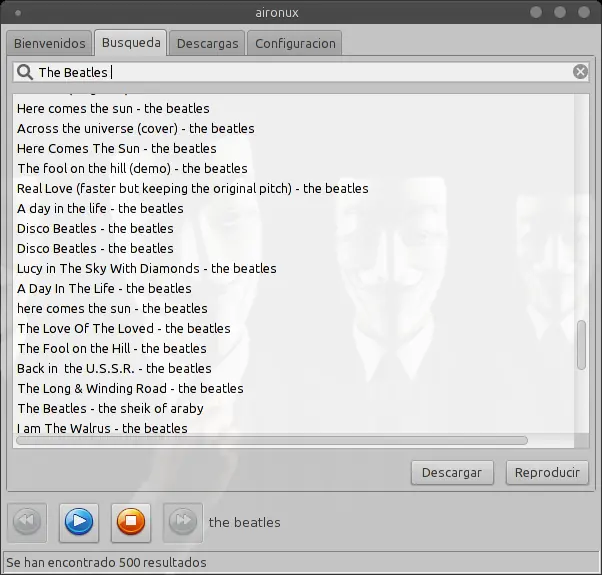Click the next track forward icon

[x=183, y=522]
